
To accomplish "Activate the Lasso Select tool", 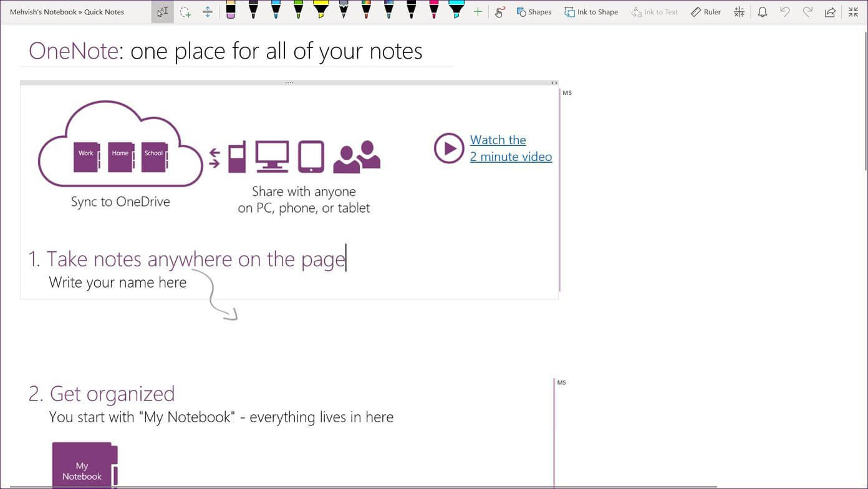I will (185, 12).
